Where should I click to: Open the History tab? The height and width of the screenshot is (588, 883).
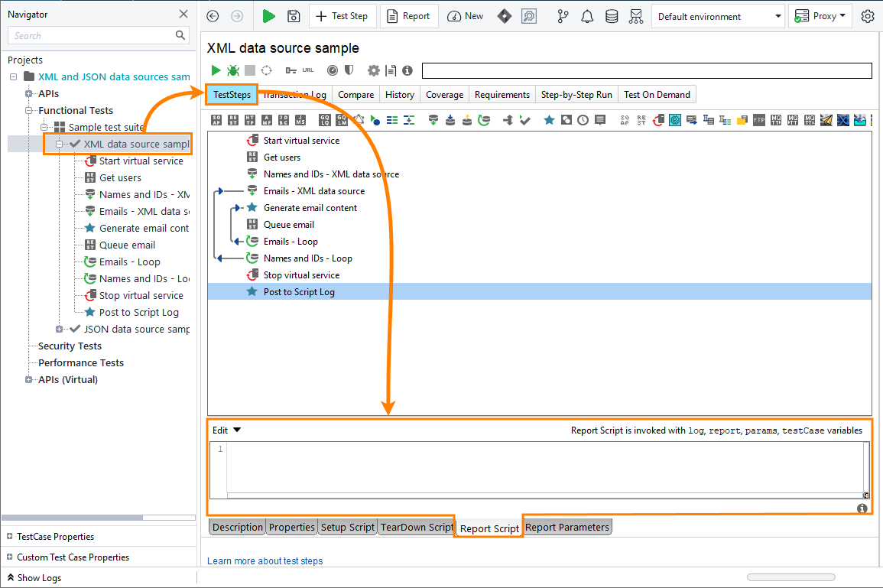pos(400,95)
